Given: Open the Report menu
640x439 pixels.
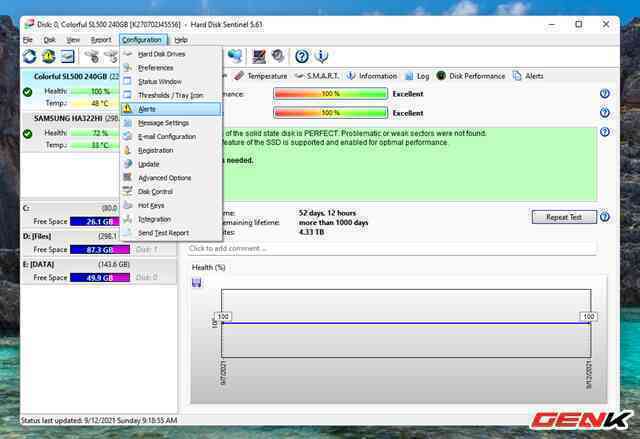Looking at the screenshot, I should click(x=100, y=40).
